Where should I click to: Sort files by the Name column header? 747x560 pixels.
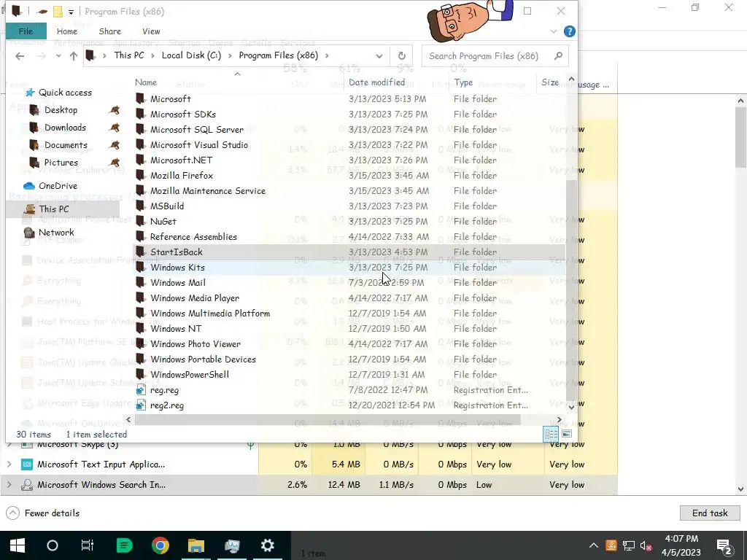pyautogui.click(x=146, y=82)
